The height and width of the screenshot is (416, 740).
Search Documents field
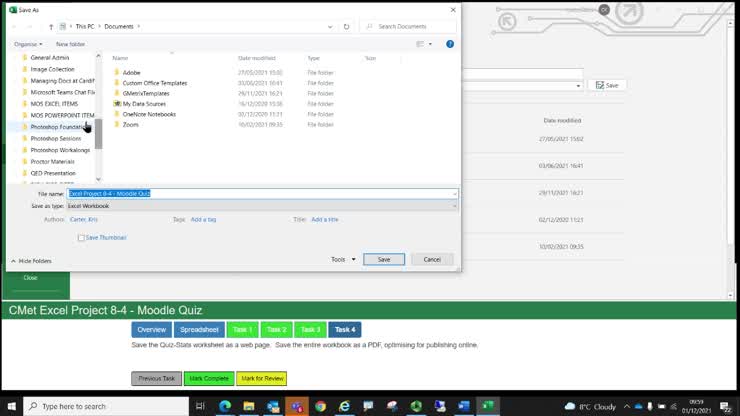pos(409,26)
